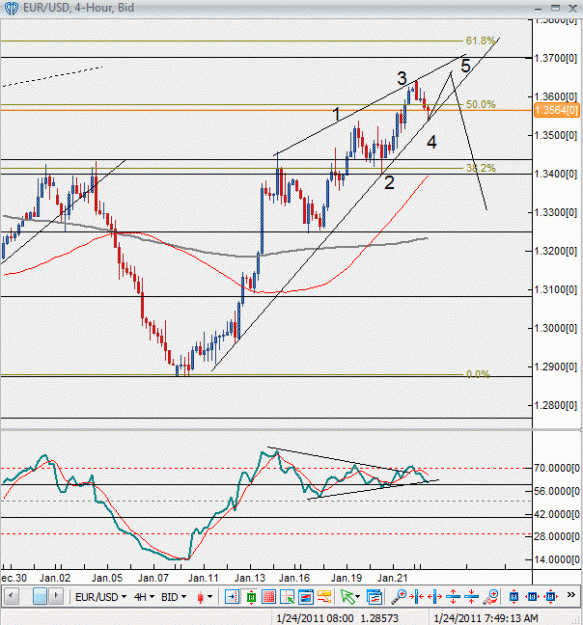Click the fit chart all directions icon
Viewport: 583px width, 625px height.
point(551,597)
